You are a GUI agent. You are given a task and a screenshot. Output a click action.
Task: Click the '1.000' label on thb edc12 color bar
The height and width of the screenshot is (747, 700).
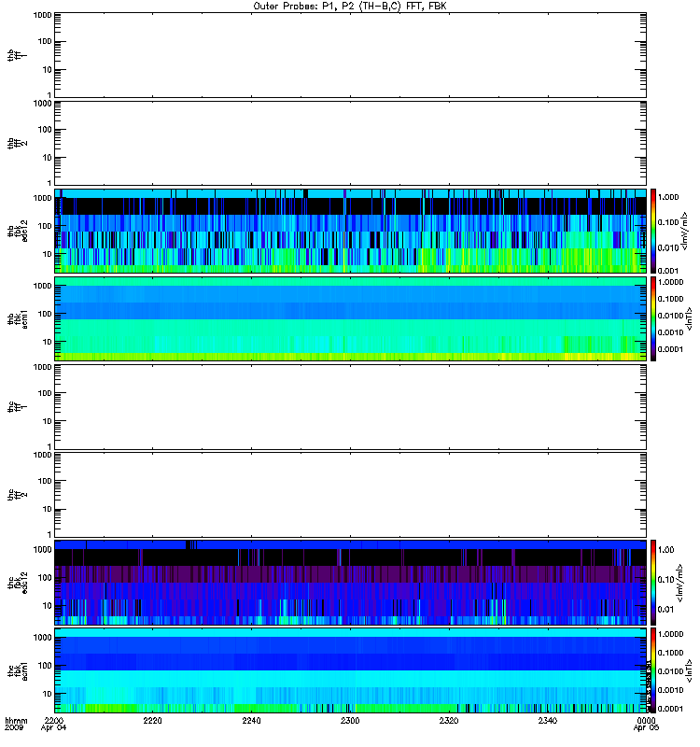tap(668, 197)
